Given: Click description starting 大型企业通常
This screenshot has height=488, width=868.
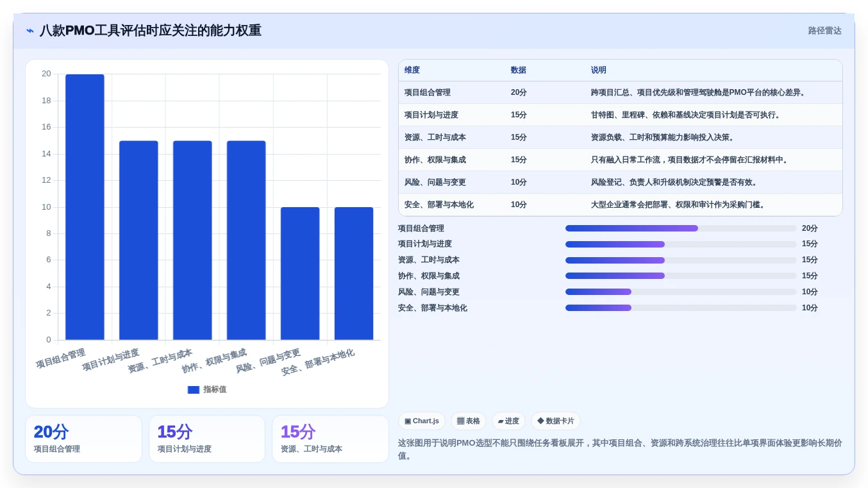Looking at the screenshot, I should (679, 205).
